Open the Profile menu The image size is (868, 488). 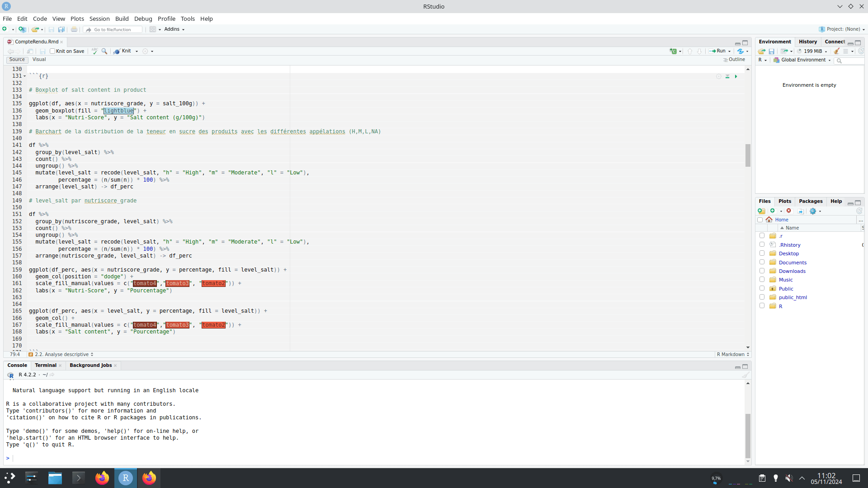pos(166,19)
